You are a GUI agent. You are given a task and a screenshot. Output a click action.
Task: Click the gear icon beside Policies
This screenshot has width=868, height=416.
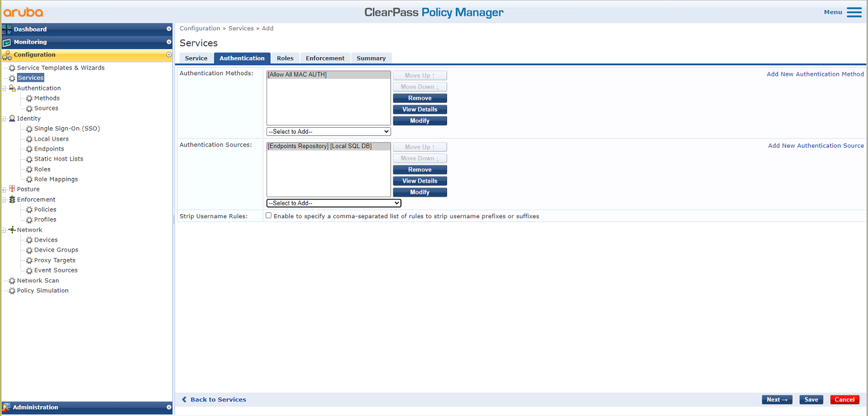click(x=29, y=209)
